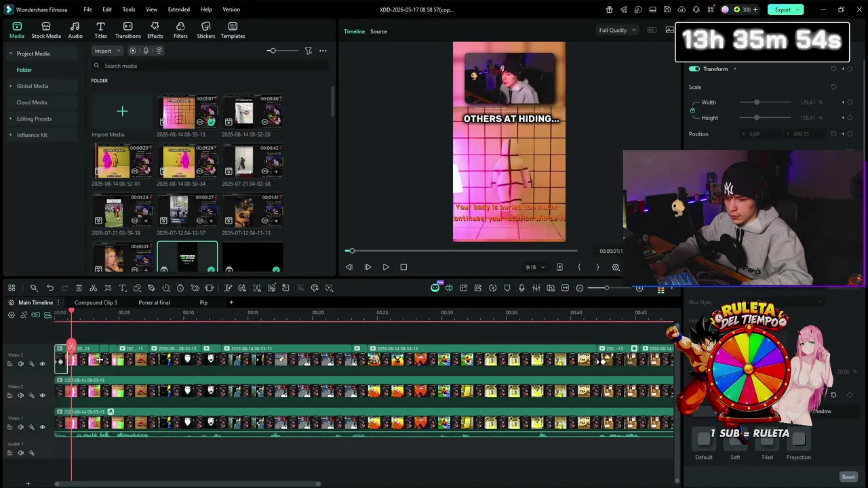Expand the Global Media item
The image size is (868, 488).
[10, 86]
